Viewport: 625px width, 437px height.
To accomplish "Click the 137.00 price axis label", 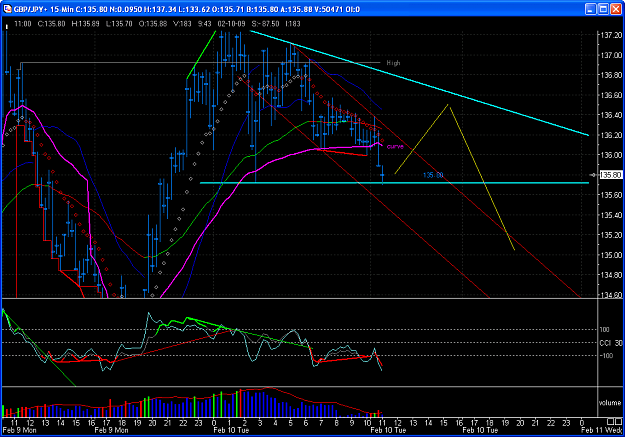I will (611, 55).
